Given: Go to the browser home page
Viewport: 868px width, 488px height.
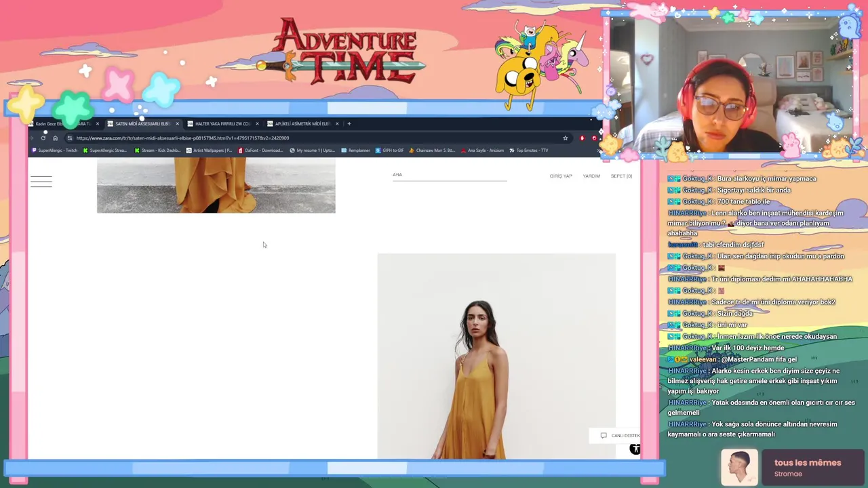Looking at the screenshot, I should pyautogui.click(x=56, y=138).
